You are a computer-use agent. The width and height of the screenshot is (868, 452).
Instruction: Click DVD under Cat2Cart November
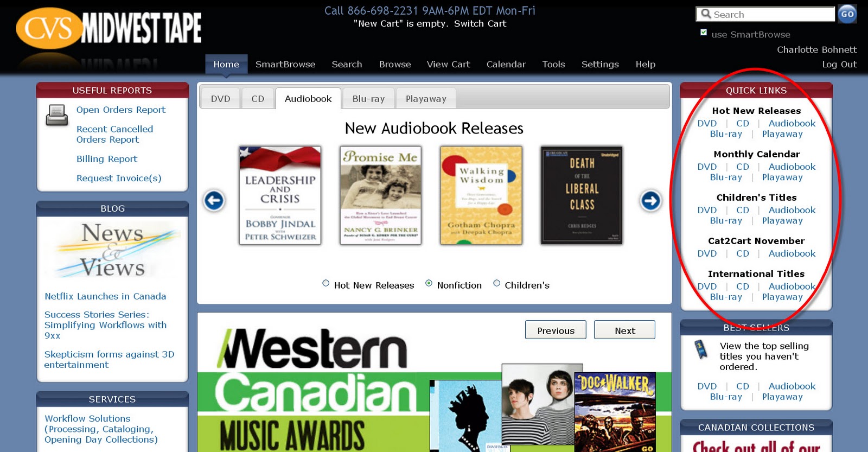[x=707, y=254]
